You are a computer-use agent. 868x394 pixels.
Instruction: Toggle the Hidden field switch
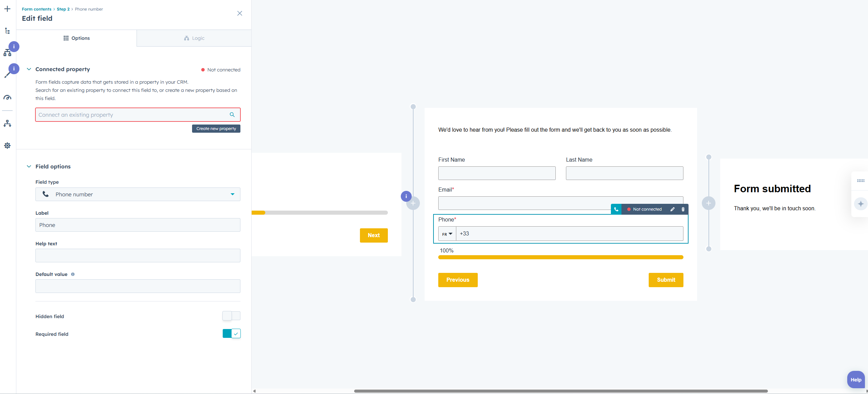231,316
